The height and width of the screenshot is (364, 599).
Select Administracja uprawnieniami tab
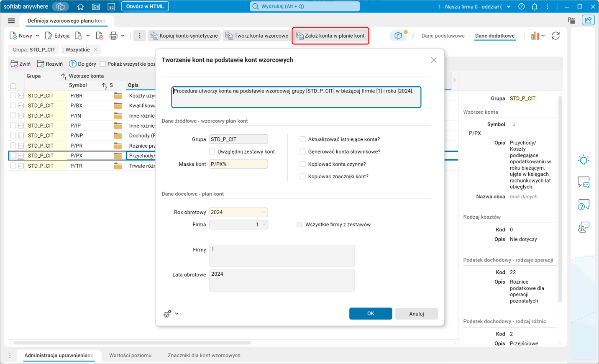coord(59,356)
